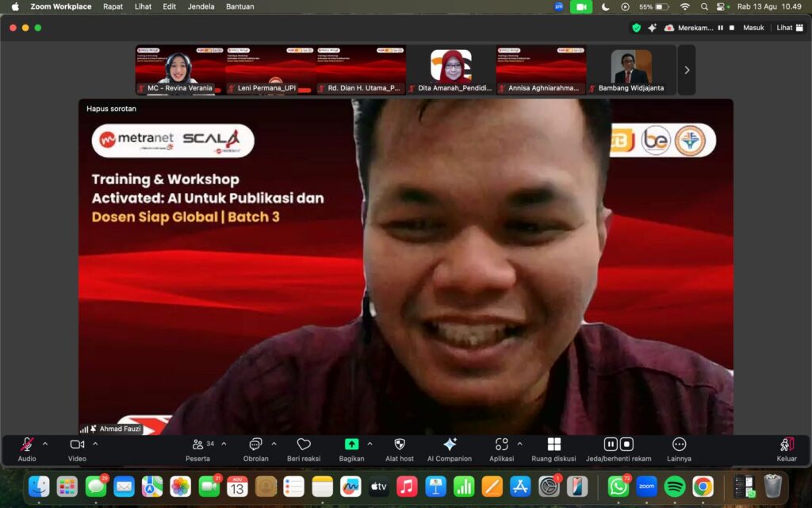Screen dimensions: 812x508
Task: Open the Wi-Fi status menu
Action: (684, 6)
